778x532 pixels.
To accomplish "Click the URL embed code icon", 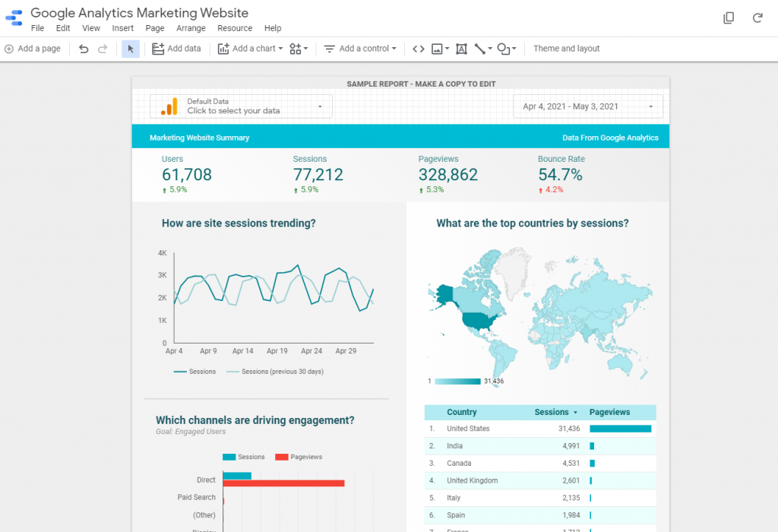I will 418,49.
